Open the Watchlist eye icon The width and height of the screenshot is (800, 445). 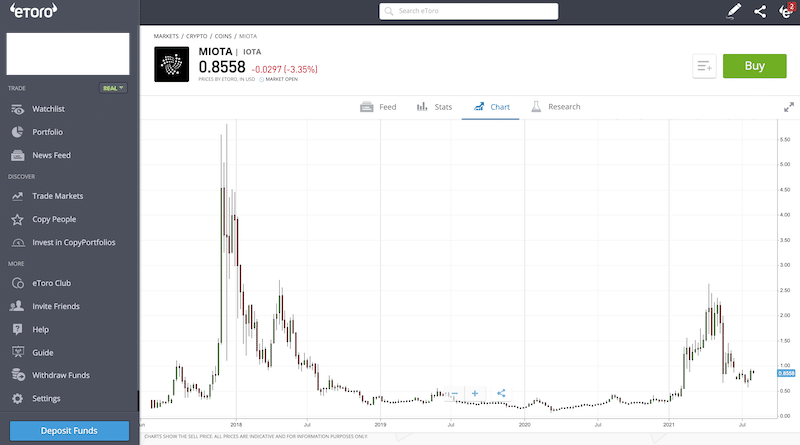pos(18,109)
